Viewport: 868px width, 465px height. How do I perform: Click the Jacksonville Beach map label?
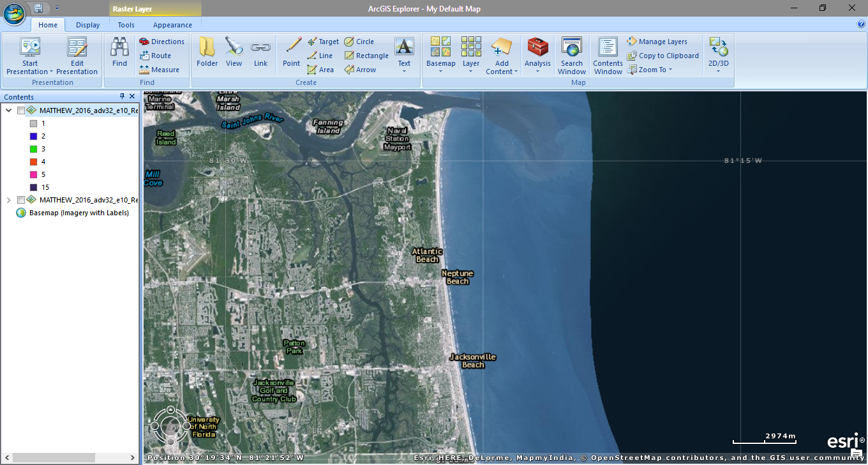pyautogui.click(x=473, y=361)
